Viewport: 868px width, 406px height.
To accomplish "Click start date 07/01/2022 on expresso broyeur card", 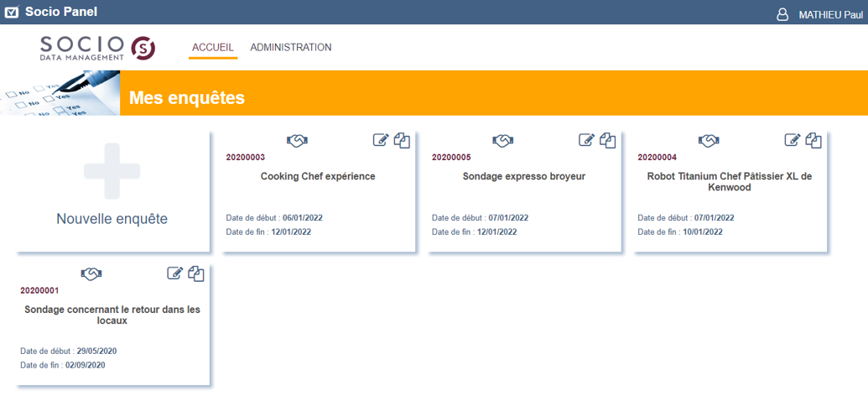I will (508, 217).
